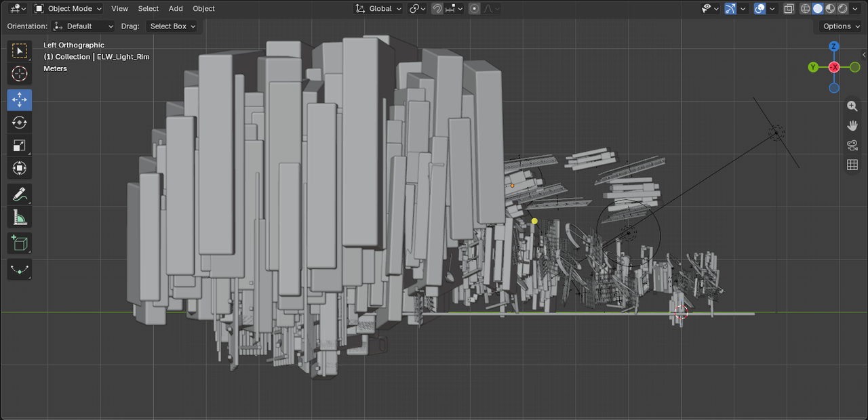Open the snapping options dropdown
Screen dimensions: 868x420
pyautogui.click(x=454, y=9)
